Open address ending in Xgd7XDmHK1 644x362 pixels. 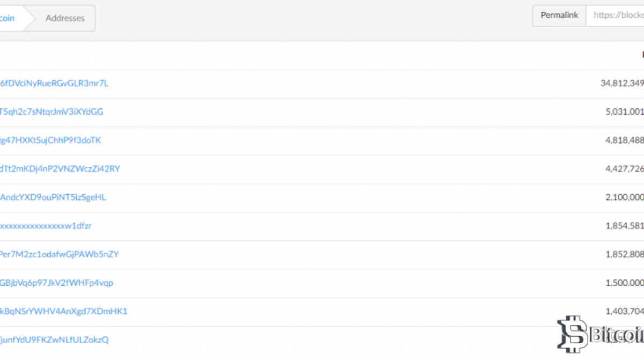pos(63,311)
